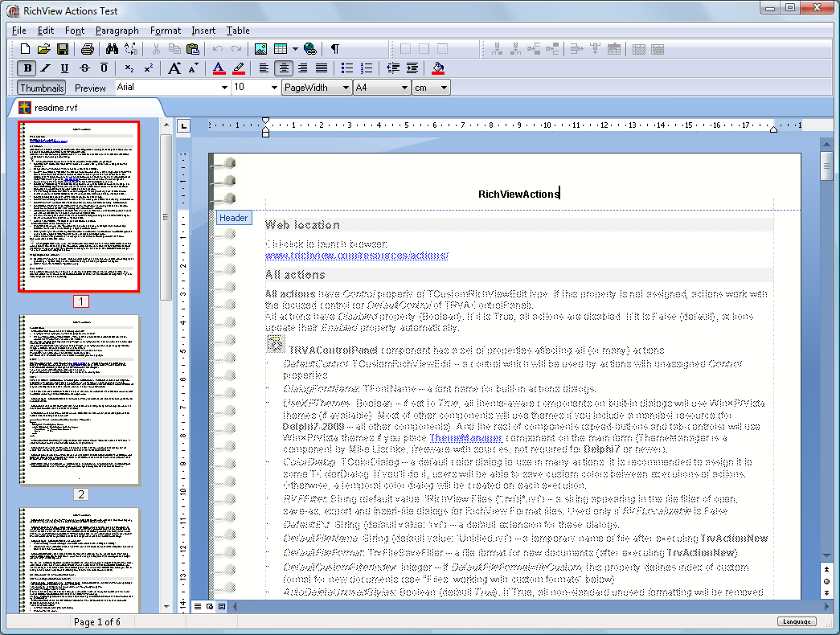Toggle Bold formatting off
This screenshot has height=635, width=840.
29,68
